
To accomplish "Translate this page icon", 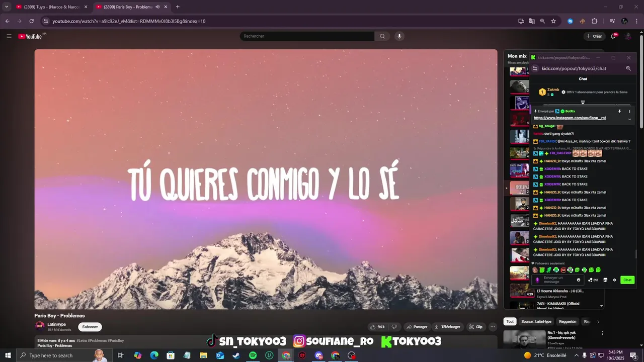I will (532, 21).
